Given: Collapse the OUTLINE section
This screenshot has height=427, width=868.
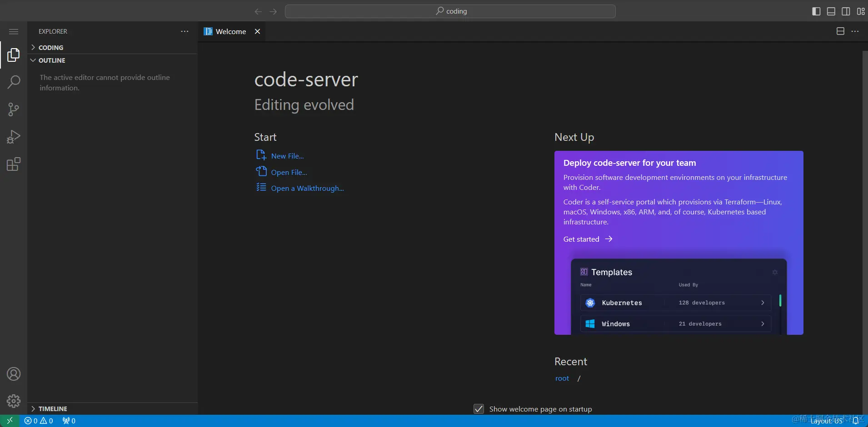Looking at the screenshot, I should pyautogui.click(x=113, y=60).
